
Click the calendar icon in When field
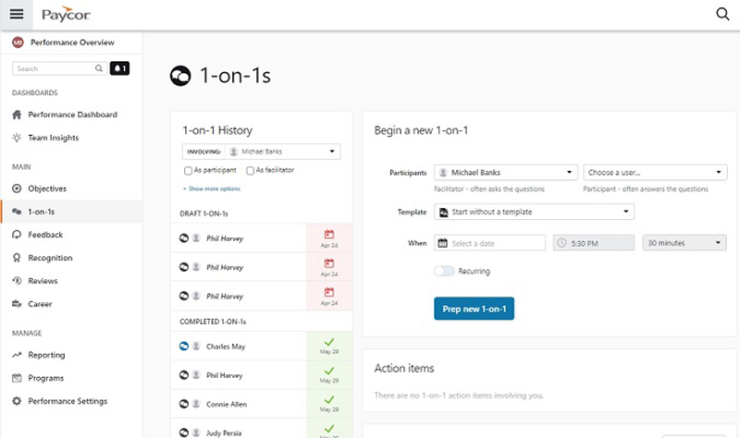[x=442, y=243]
